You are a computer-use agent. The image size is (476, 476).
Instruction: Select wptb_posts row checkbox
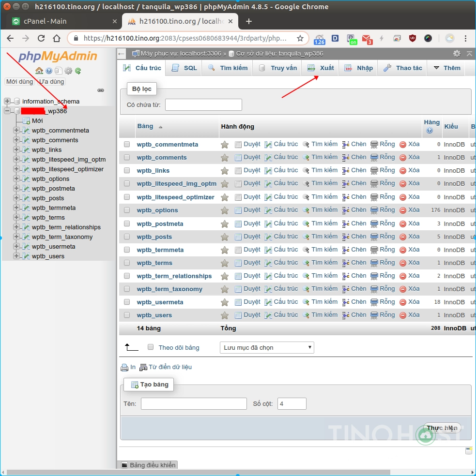tap(127, 237)
